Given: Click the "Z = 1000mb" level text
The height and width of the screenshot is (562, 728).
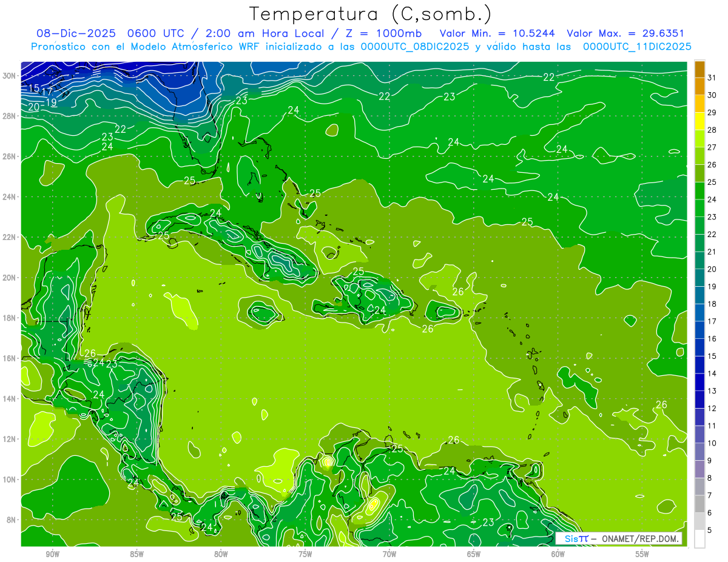Looking at the screenshot, I should tap(385, 33).
